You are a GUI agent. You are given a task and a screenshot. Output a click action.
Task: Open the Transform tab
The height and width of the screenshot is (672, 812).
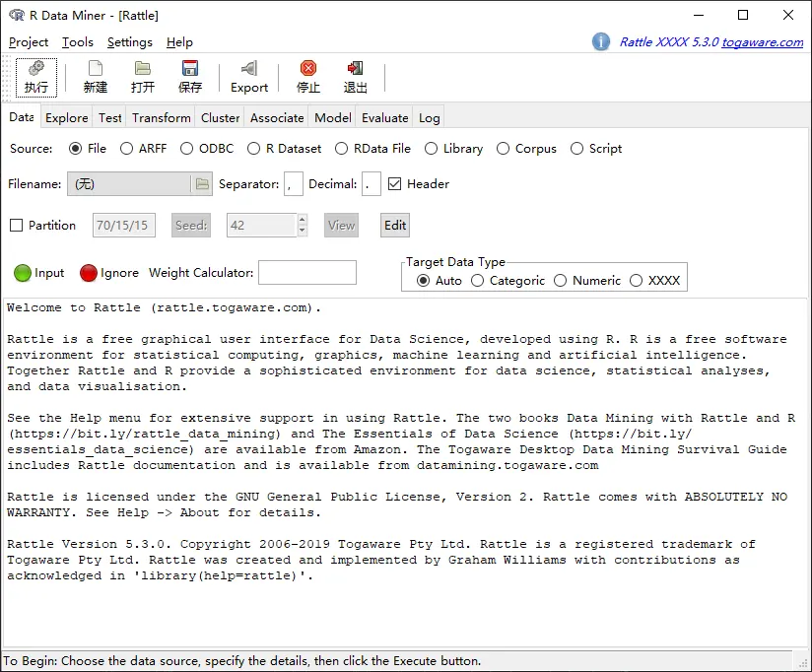162,117
